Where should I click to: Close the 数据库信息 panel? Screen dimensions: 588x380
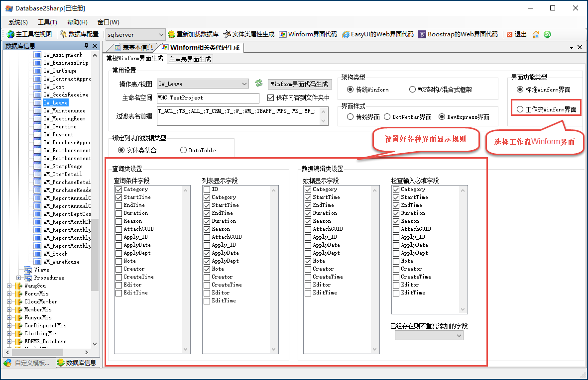95,46
